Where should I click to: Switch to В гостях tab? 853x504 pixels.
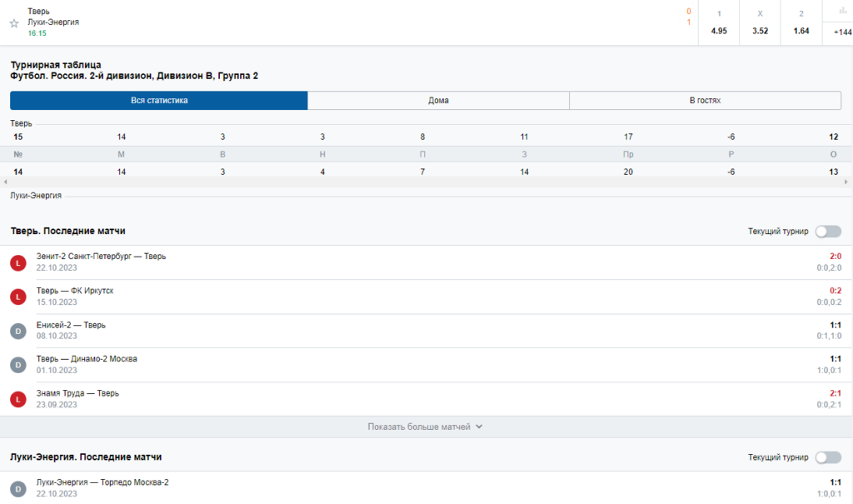(x=705, y=100)
